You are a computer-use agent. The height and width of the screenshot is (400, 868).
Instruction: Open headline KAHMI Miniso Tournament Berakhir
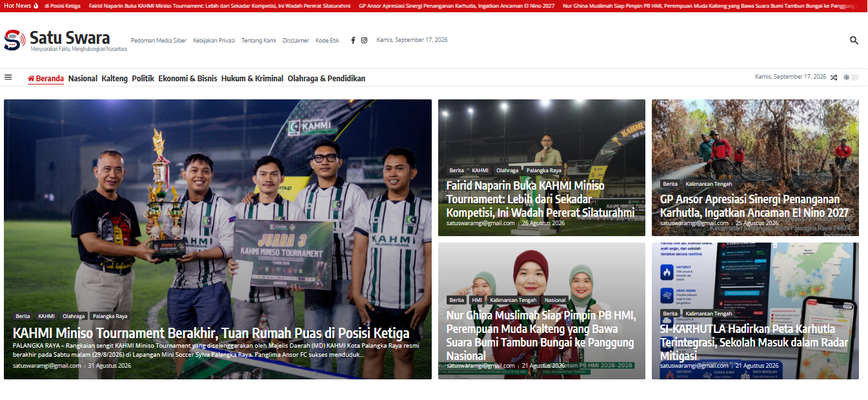[x=211, y=333]
